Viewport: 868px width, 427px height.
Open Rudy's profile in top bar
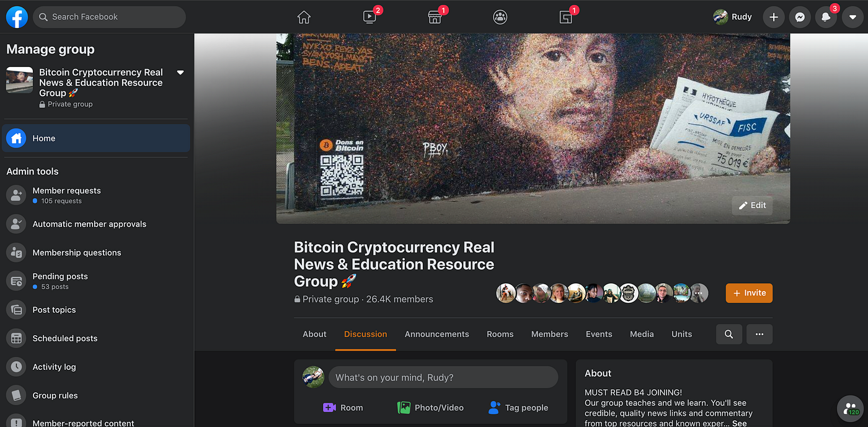732,17
